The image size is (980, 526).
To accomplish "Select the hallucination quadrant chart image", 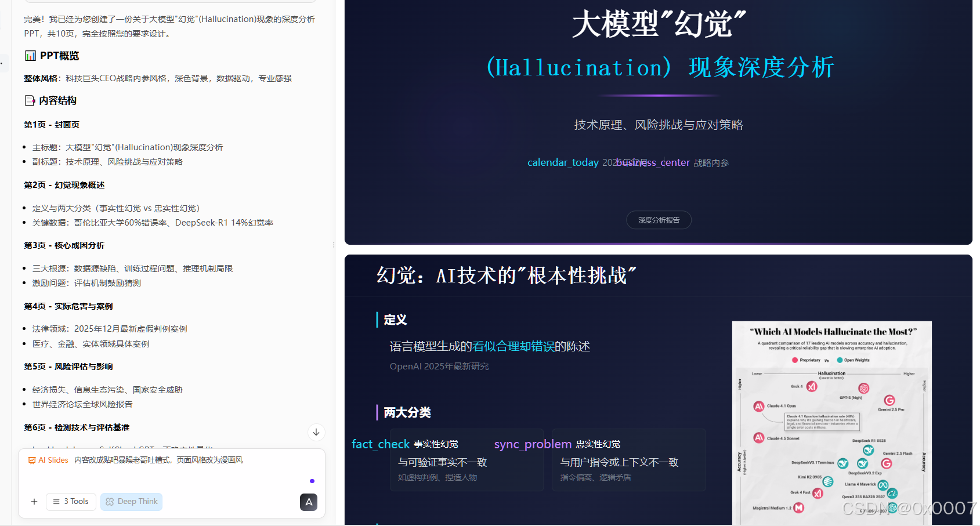I will coord(831,423).
